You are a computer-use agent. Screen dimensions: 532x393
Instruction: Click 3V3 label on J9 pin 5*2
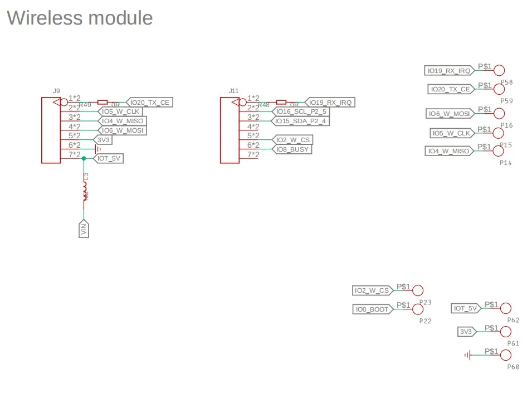tap(103, 140)
